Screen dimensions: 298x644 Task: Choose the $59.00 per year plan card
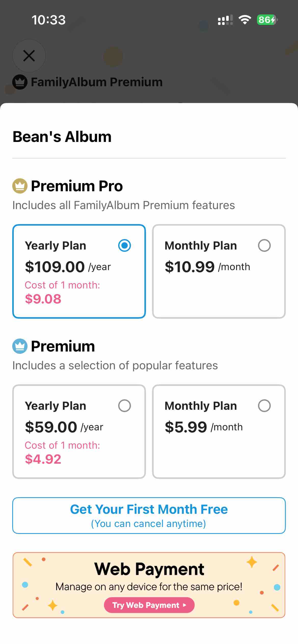point(79,432)
